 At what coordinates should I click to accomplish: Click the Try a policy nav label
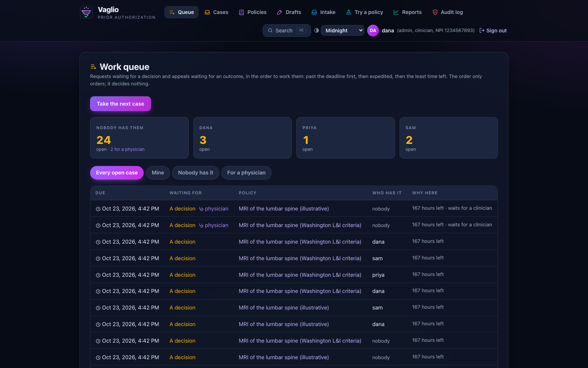[369, 12]
